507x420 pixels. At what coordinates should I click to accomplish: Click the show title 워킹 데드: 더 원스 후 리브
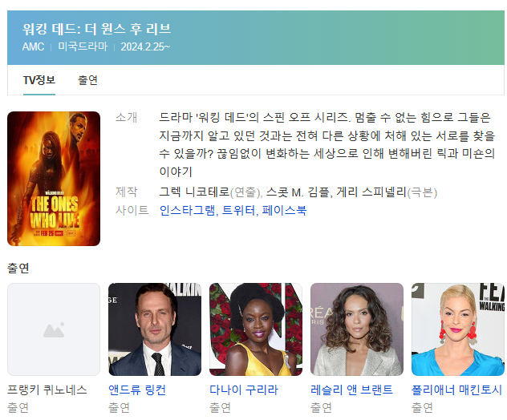(97, 29)
